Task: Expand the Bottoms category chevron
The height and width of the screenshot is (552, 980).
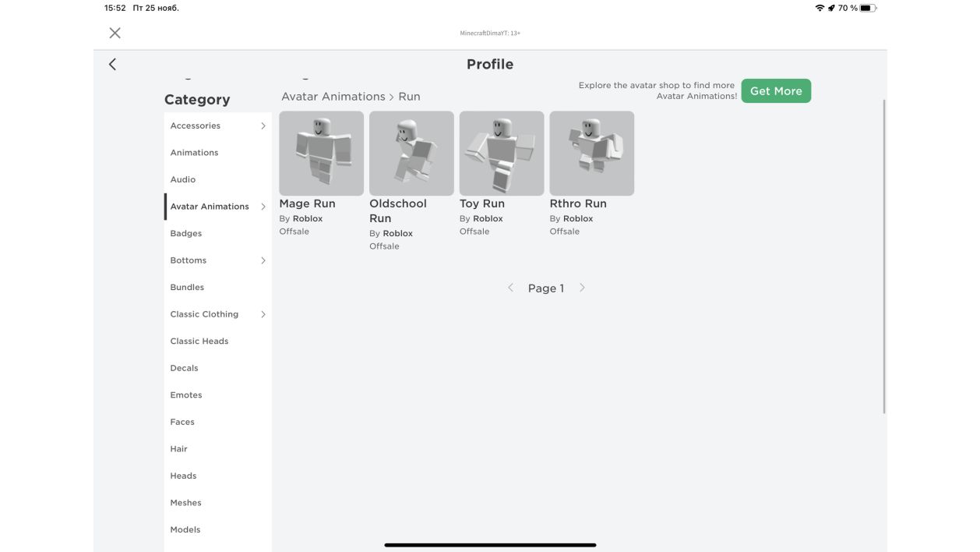Action: pos(263,260)
